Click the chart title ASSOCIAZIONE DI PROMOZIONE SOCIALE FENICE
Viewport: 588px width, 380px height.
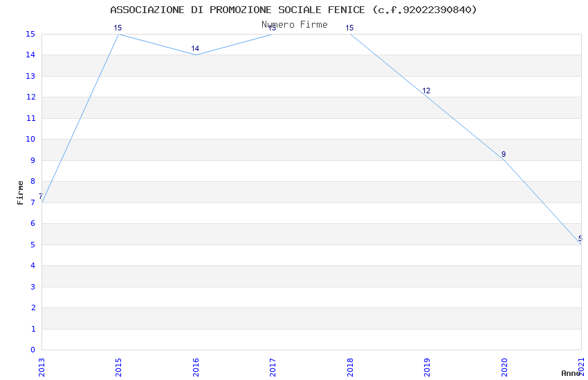click(293, 10)
